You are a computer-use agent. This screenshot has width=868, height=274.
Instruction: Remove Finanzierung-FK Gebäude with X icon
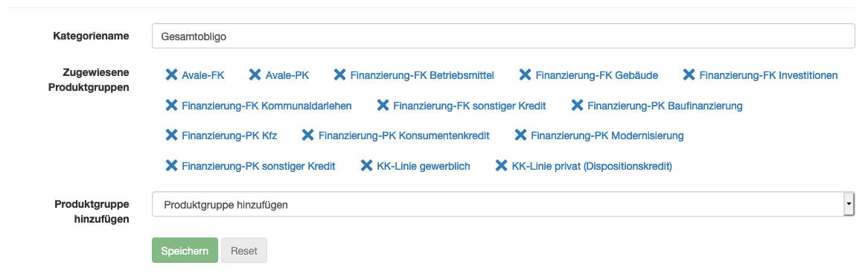pos(525,74)
